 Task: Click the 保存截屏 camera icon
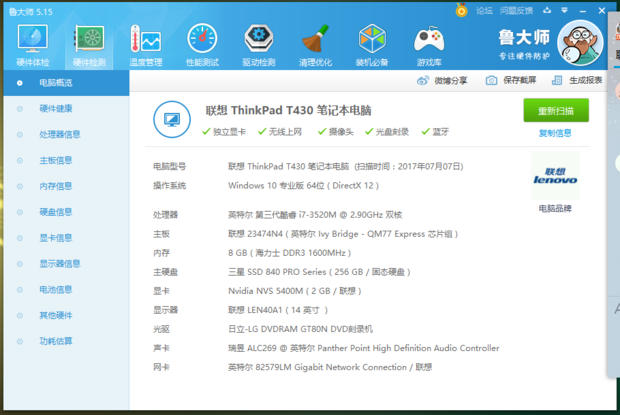pos(491,81)
